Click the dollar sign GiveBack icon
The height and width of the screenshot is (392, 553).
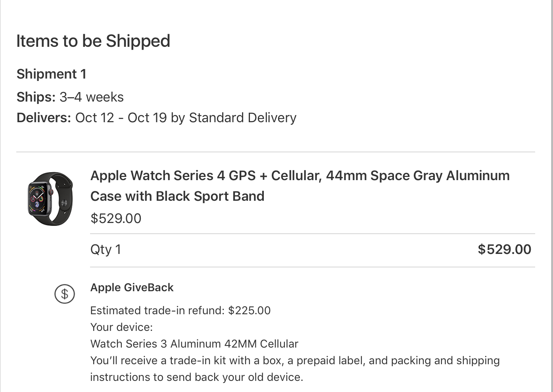[x=64, y=294]
